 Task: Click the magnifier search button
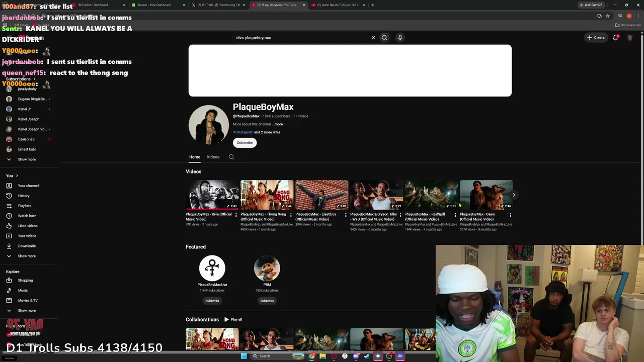coord(384,37)
